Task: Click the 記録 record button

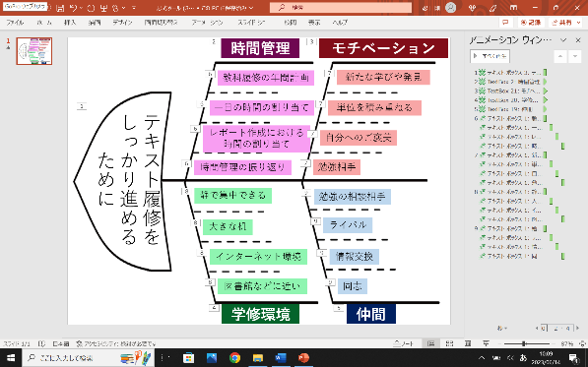Action: pyautogui.click(x=531, y=23)
